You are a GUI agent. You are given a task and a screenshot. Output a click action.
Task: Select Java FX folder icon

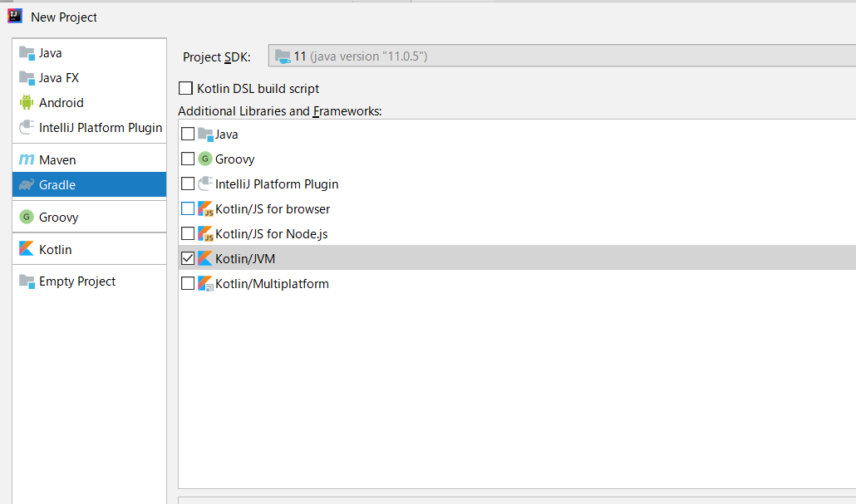tap(27, 78)
